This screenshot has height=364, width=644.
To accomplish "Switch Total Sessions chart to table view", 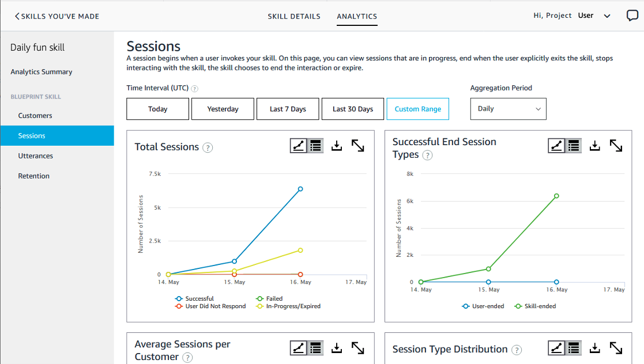I will (314, 145).
